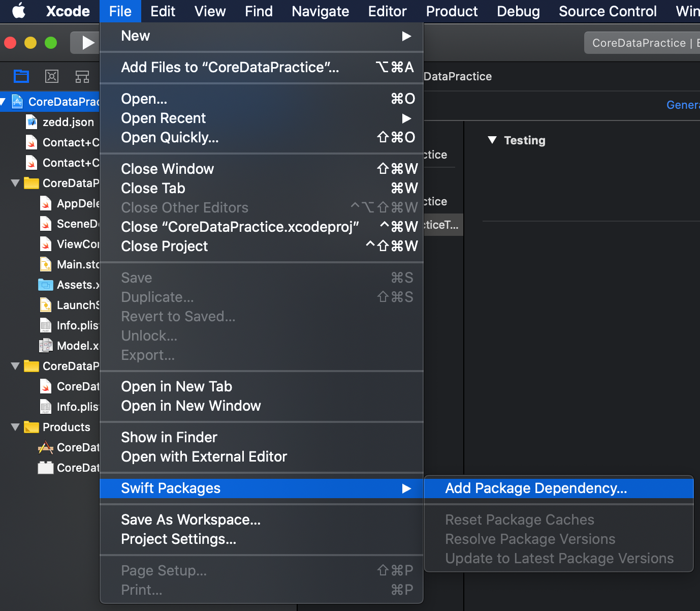Click the CoreDataPractice scheme selector
700x611 pixels.
tap(642, 43)
